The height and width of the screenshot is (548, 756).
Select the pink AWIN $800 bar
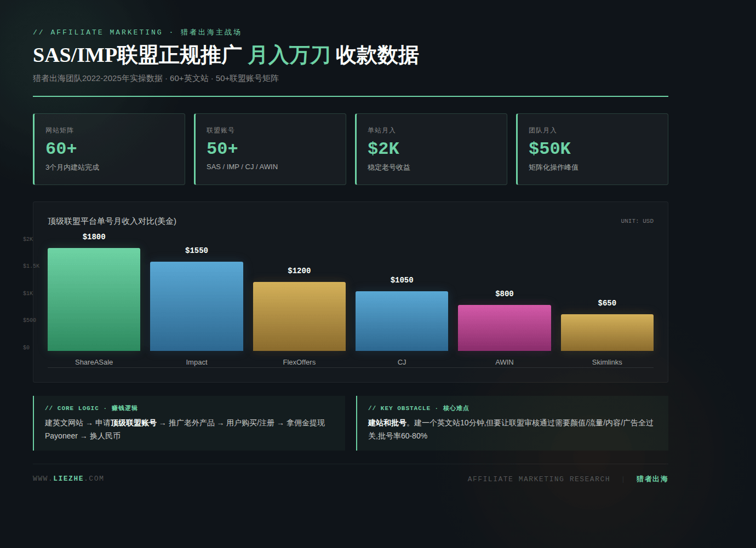(505, 328)
